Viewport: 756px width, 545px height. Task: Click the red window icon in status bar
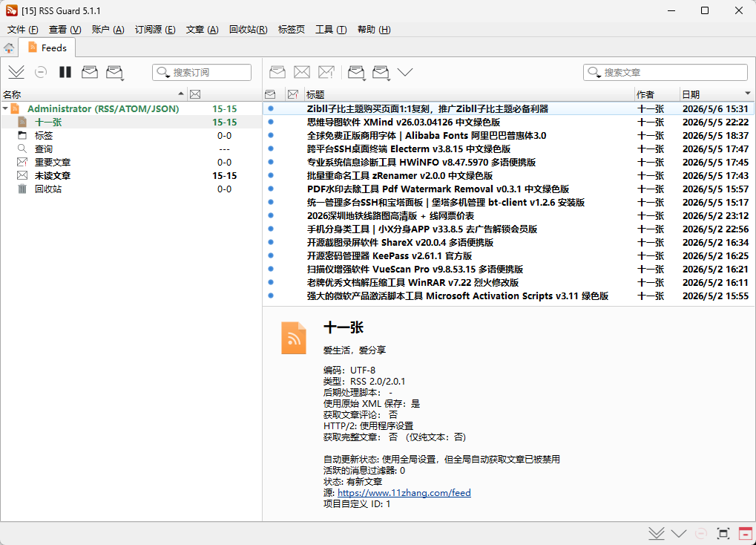746,533
